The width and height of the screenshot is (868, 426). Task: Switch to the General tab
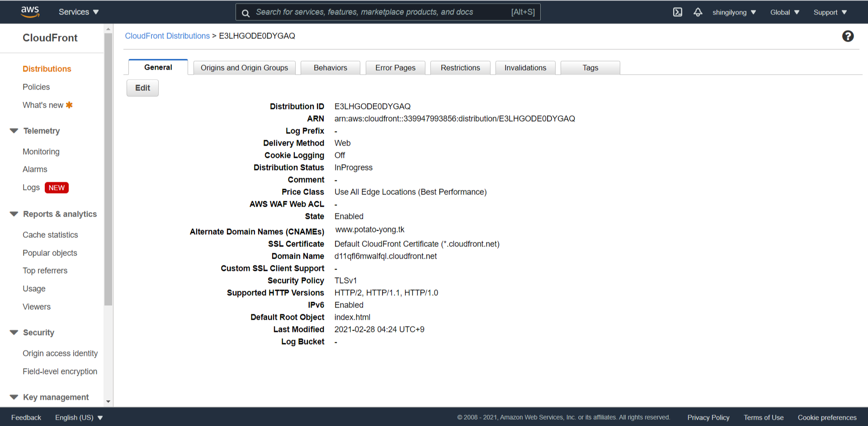pyautogui.click(x=158, y=67)
